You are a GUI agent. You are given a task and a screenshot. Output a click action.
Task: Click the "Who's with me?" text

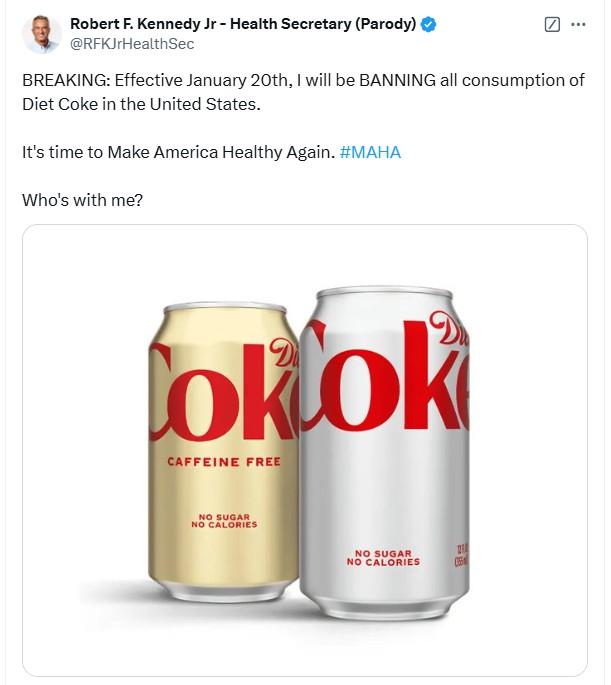click(x=83, y=200)
